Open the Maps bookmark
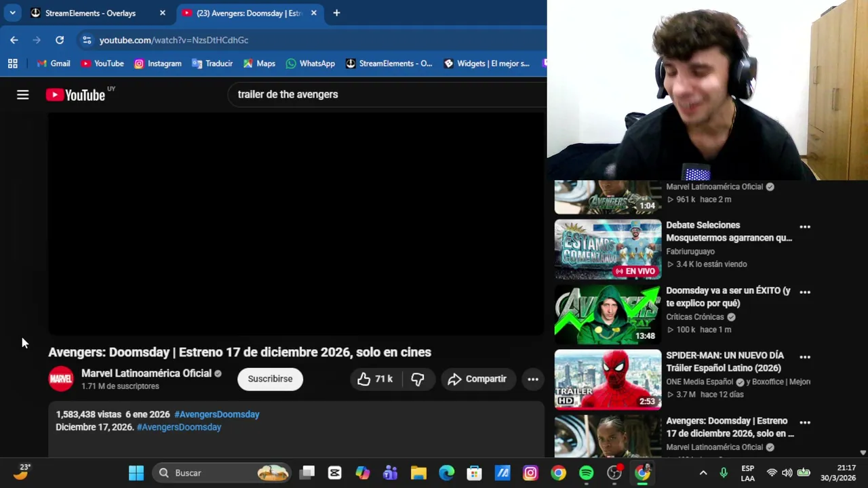 259,63
